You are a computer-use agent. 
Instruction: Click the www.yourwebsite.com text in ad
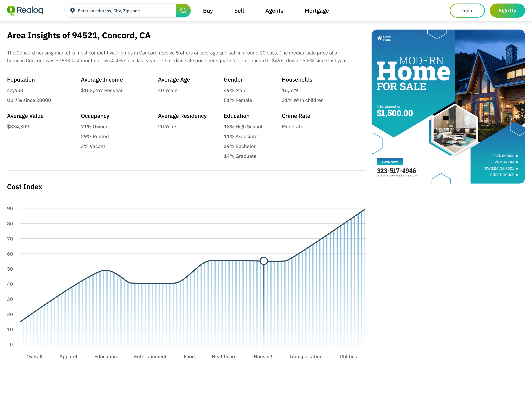397,176
